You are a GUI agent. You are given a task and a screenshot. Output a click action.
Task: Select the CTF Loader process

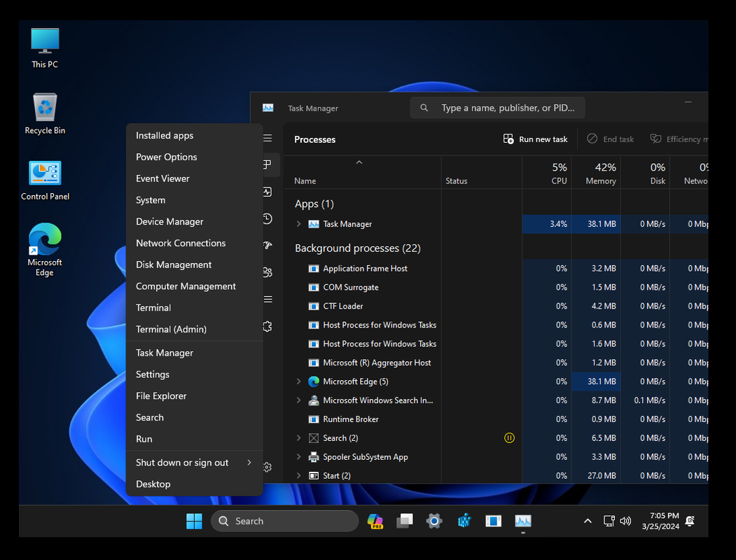(x=496, y=306)
